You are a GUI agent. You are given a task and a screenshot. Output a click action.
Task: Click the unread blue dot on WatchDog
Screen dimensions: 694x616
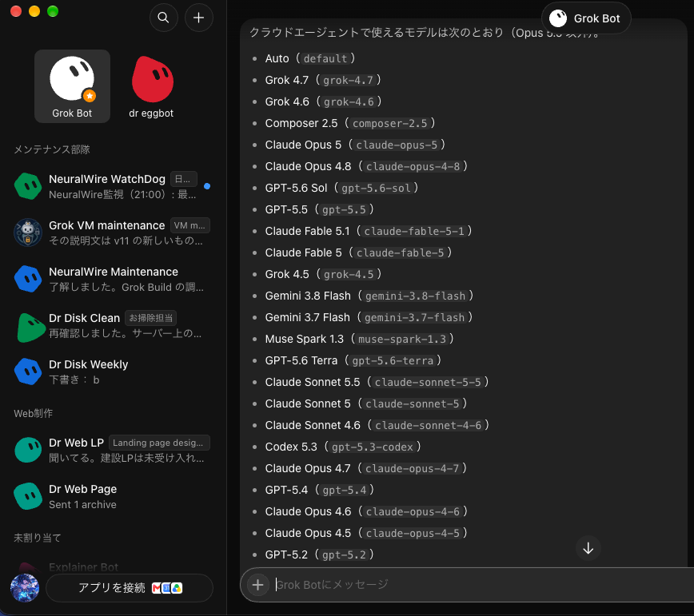pos(207,186)
